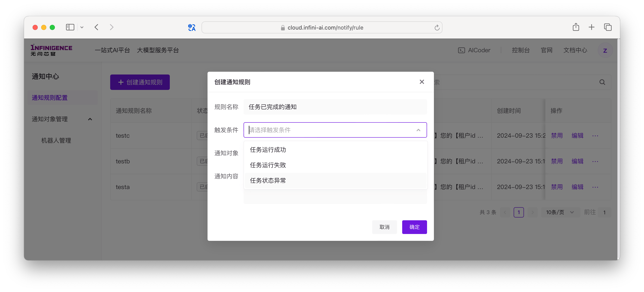This screenshot has width=644, height=292.
Task: Open 文档中心 in the header
Action: point(575,50)
